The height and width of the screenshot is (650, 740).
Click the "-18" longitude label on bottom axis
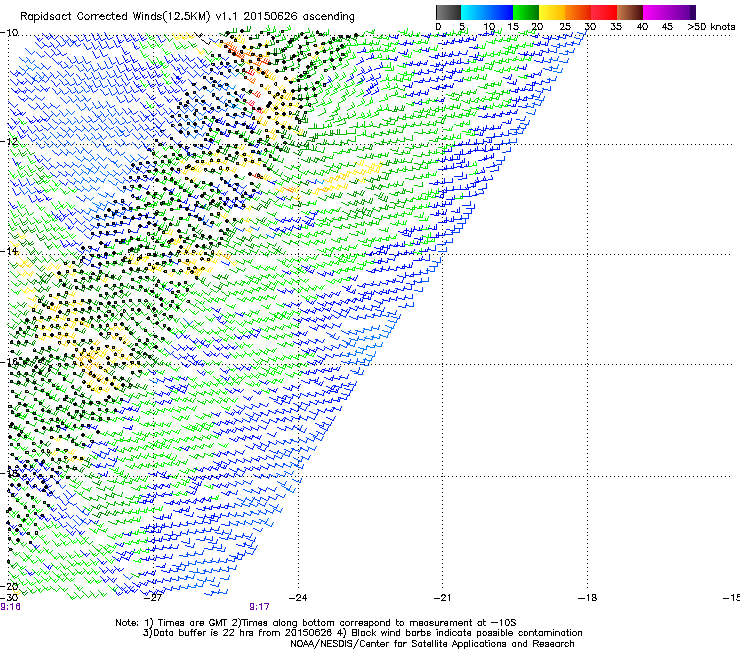(x=587, y=597)
